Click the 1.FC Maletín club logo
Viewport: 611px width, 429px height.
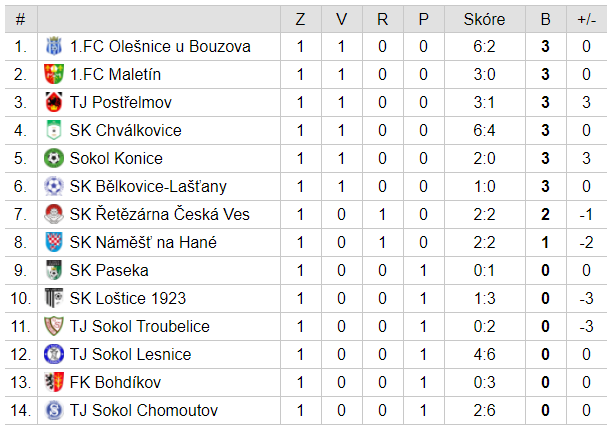pos(54,74)
